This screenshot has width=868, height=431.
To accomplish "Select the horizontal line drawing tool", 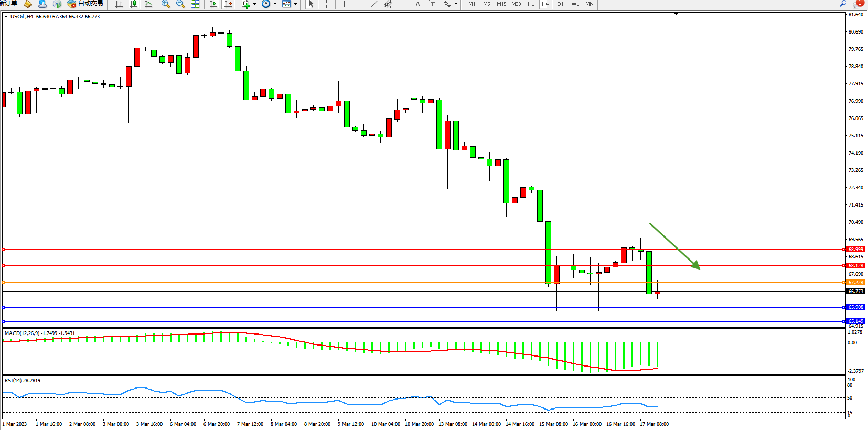I will [359, 4].
